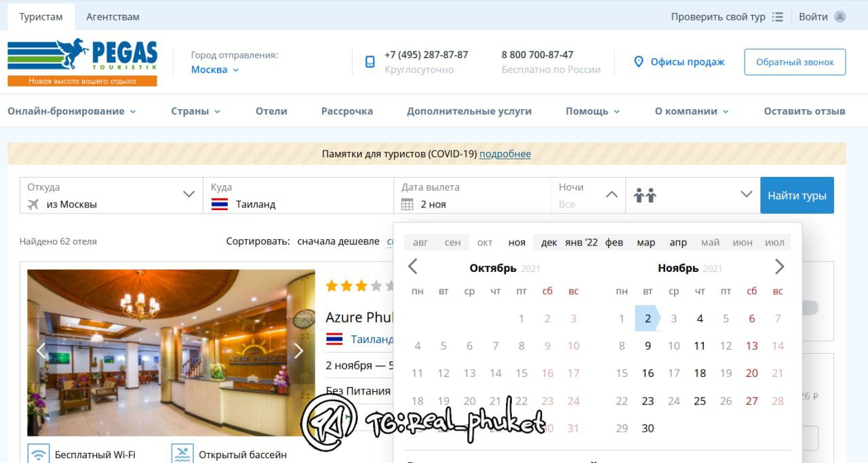
Task: Collapse the Ночи selector chevron
Action: click(612, 195)
